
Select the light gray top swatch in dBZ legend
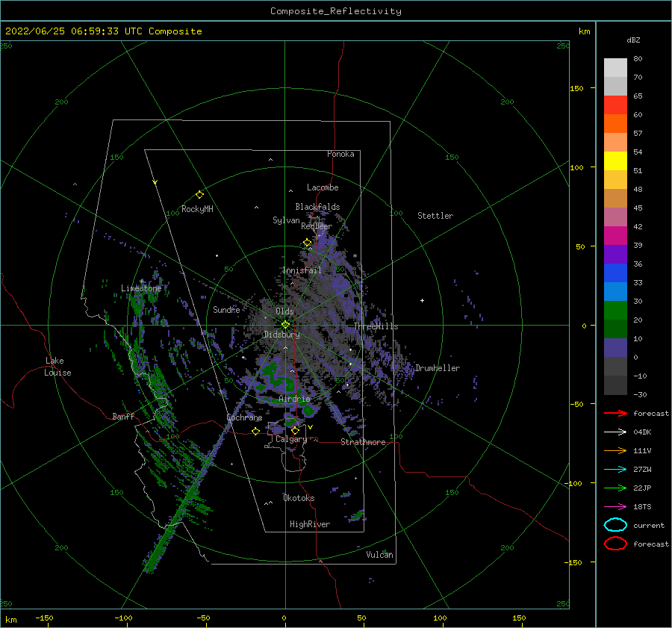coord(615,68)
